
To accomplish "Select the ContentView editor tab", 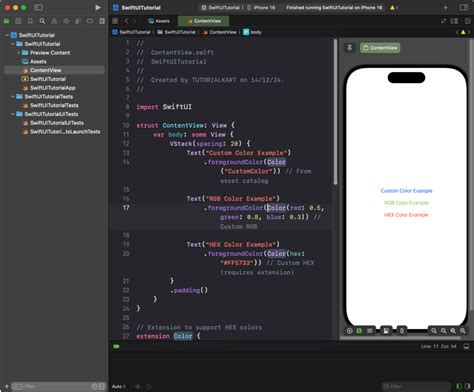I will [204, 21].
